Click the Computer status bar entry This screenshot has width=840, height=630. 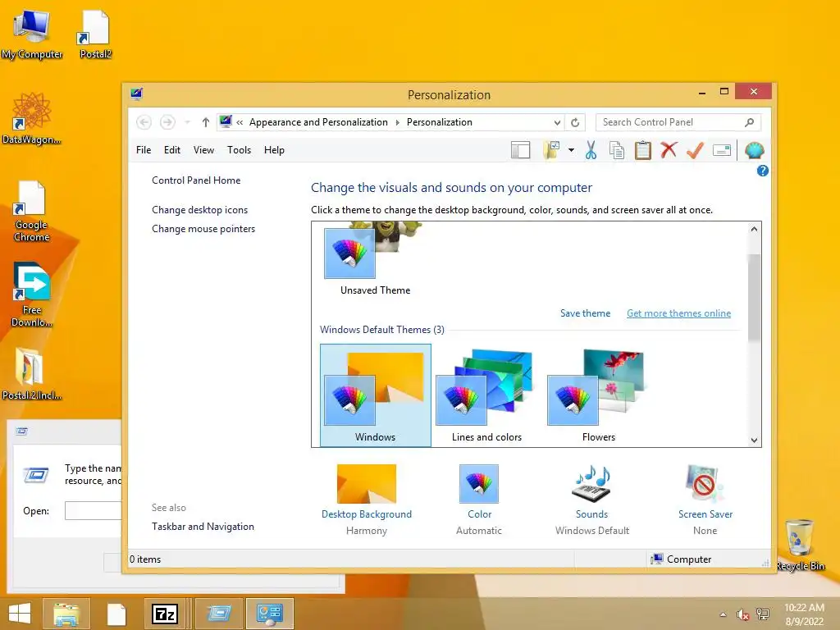click(681, 559)
